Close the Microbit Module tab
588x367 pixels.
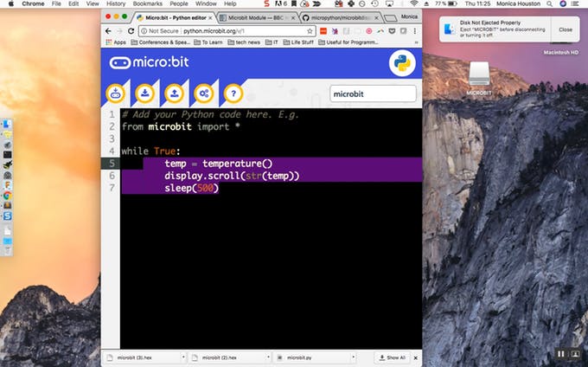(x=293, y=17)
